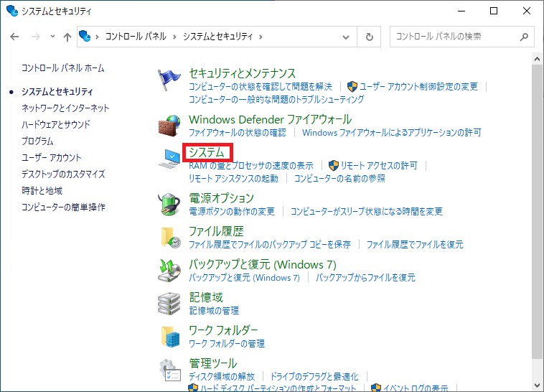Click コンピューターの一般的な問題のトラブルシューティング link
The height and width of the screenshot is (392, 544).
tap(276, 99)
